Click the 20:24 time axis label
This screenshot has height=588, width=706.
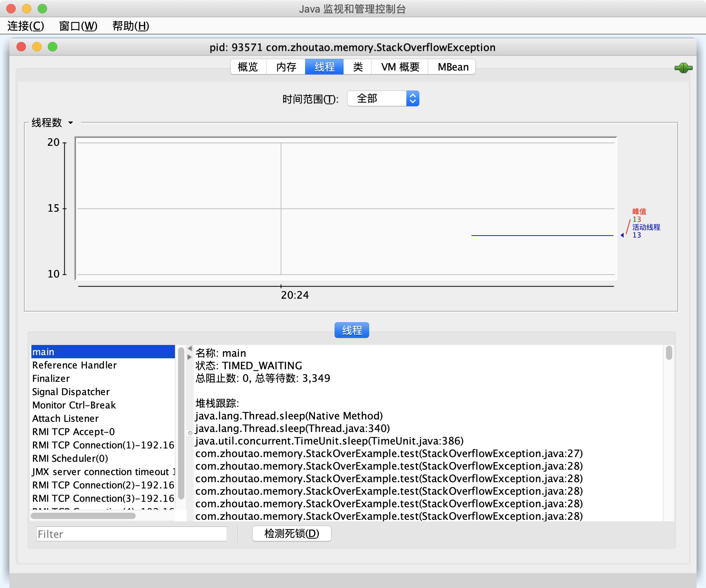(295, 295)
